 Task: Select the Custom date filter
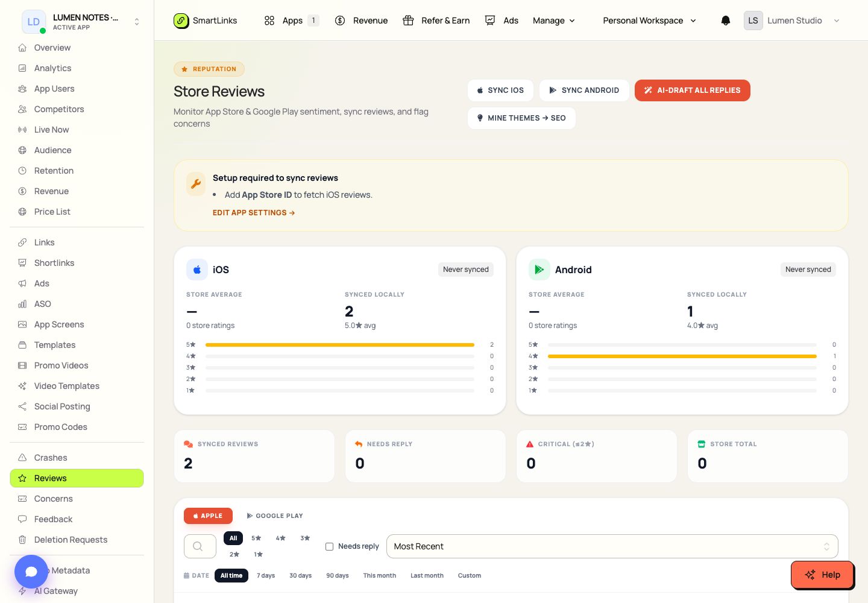[x=470, y=575]
